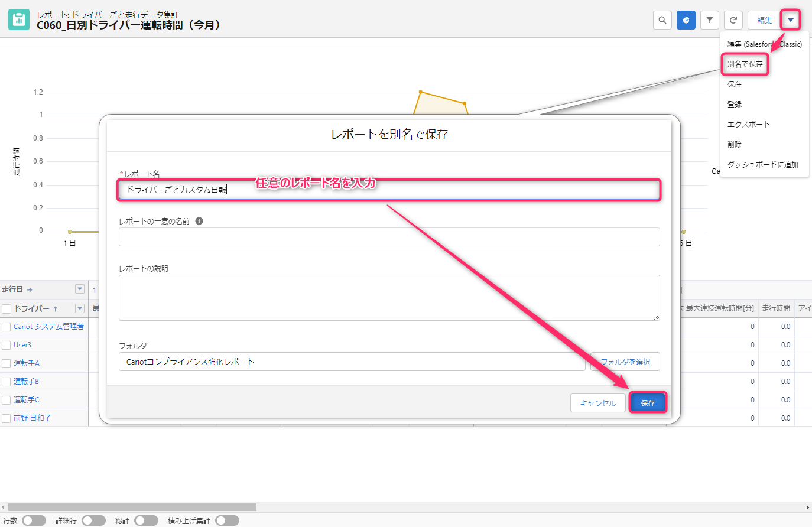The image size is (812, 527).
Task: Check the ドライバー header checkbox
Action: [x=7, y=308]
